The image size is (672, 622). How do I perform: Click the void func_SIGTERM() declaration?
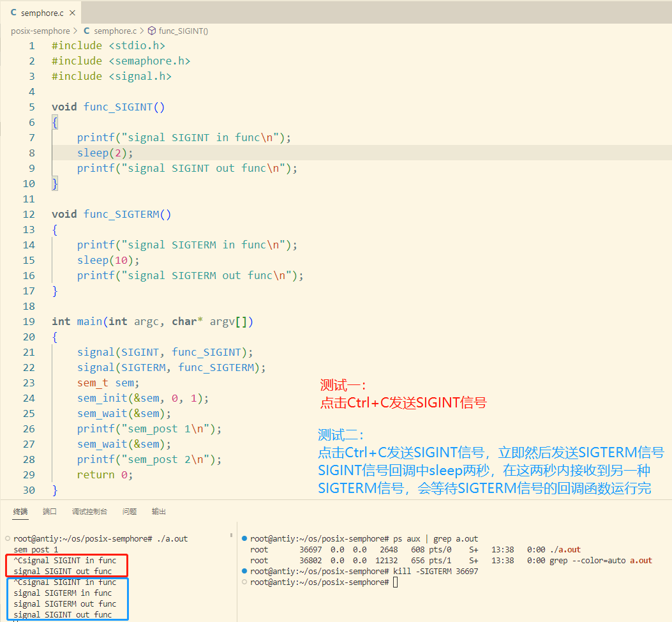[112, 214]
